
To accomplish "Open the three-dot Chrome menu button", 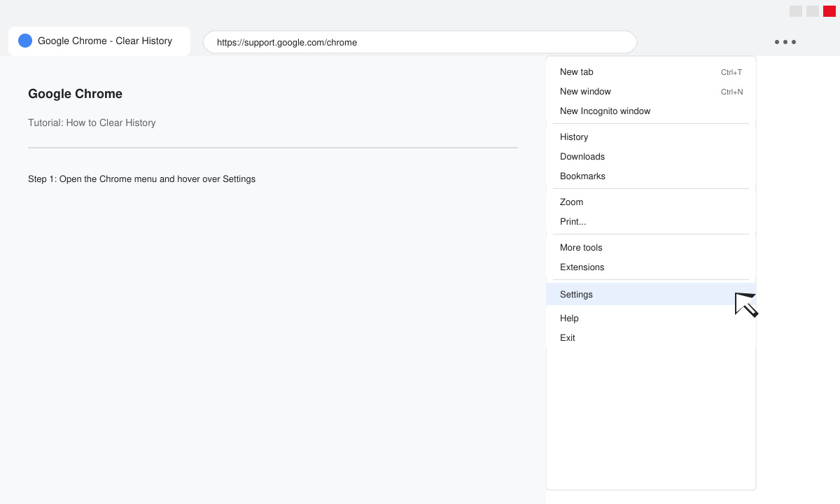I will tap(785, 42).
